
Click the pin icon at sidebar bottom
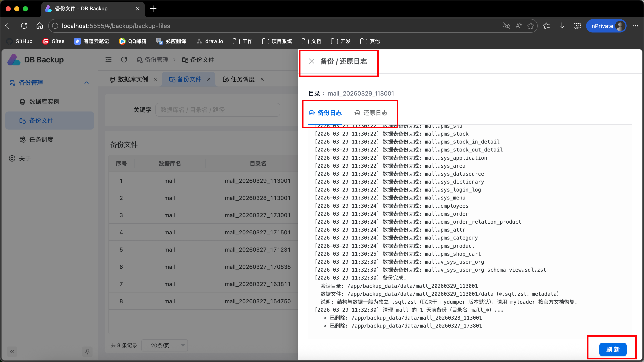(87, 351)
